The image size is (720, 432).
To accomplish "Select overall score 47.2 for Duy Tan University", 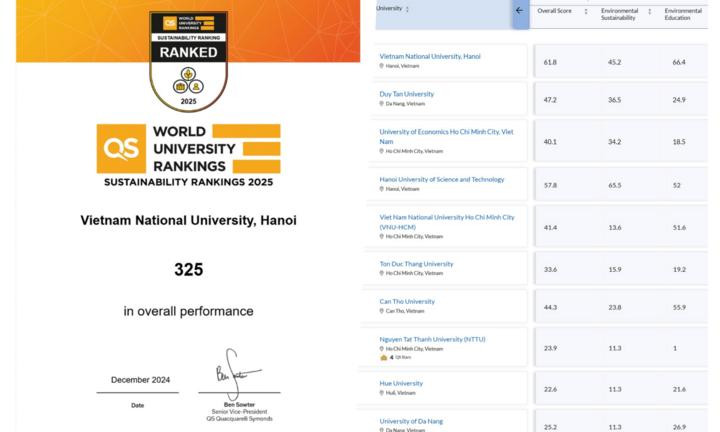I will 550,100.
